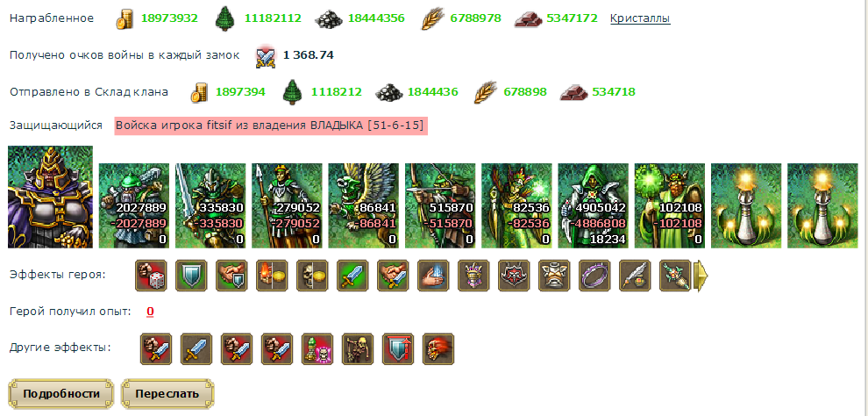Click the feather quill hero effect icon
The image size is (868, 416).
coord(635,276)
